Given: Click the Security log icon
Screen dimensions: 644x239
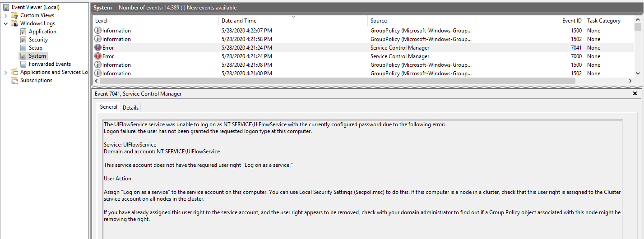Looking at the screenshot, I should [23, 40].
